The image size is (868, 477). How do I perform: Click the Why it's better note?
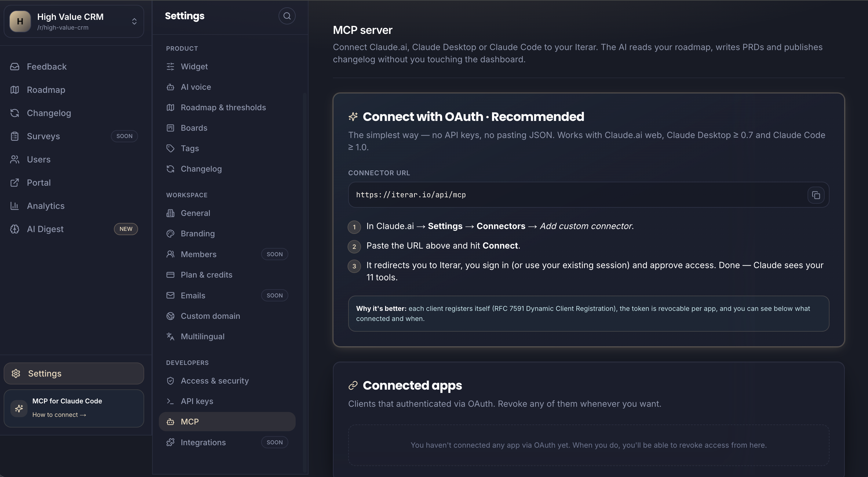[588, 314]
